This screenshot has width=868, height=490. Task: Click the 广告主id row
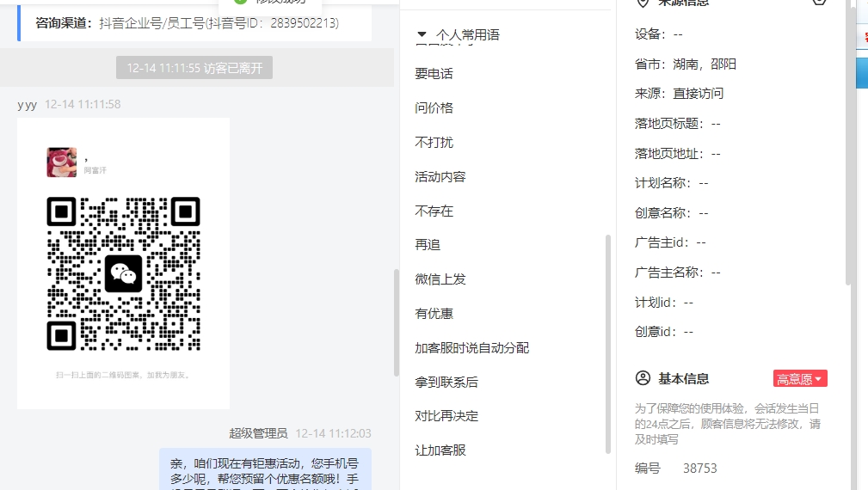pos(670,242)
